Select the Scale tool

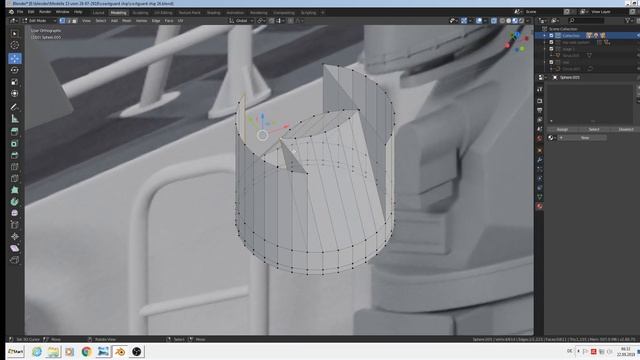click(15, 82)
